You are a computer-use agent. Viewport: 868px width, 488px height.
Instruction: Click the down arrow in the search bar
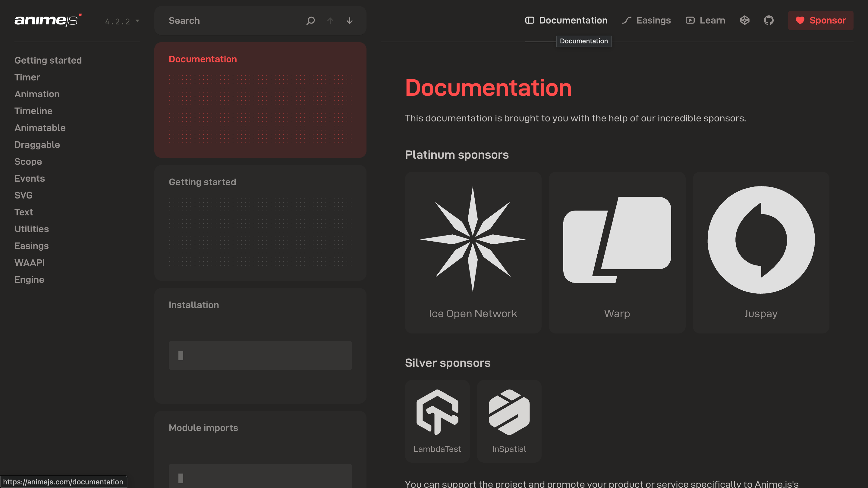point(349,20)
